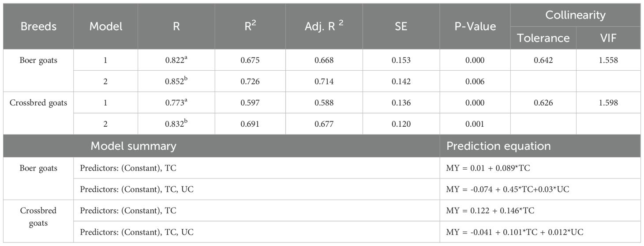
Task: Click the VIF subheader
Action: point(608,38)
